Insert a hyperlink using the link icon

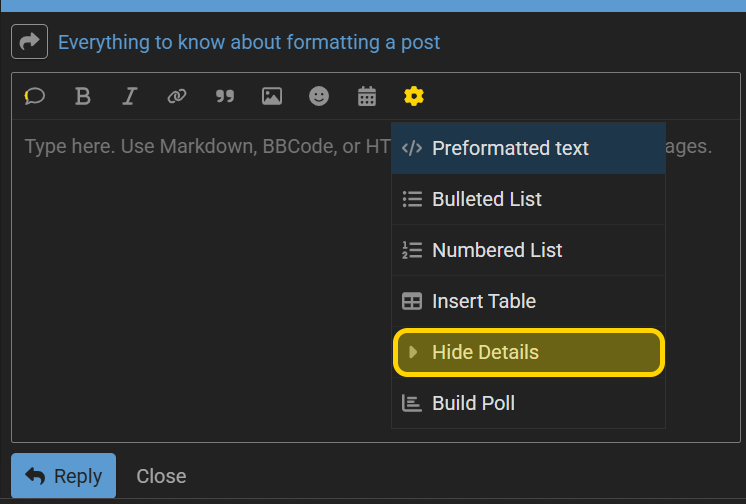[177, 96]
